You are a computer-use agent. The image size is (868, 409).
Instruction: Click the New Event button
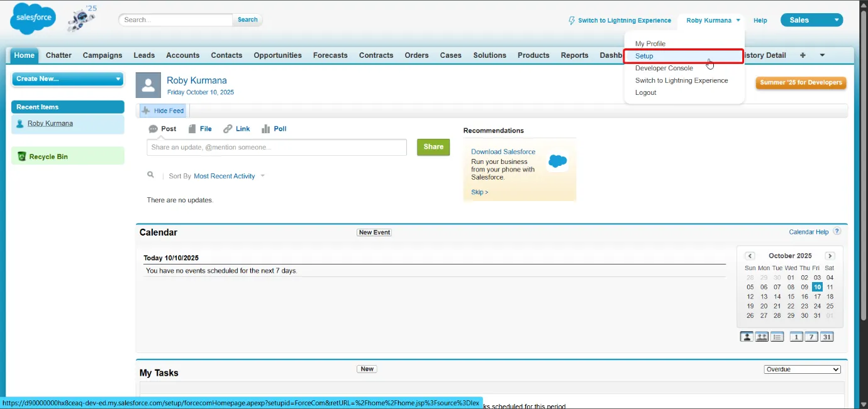point(374,232)
